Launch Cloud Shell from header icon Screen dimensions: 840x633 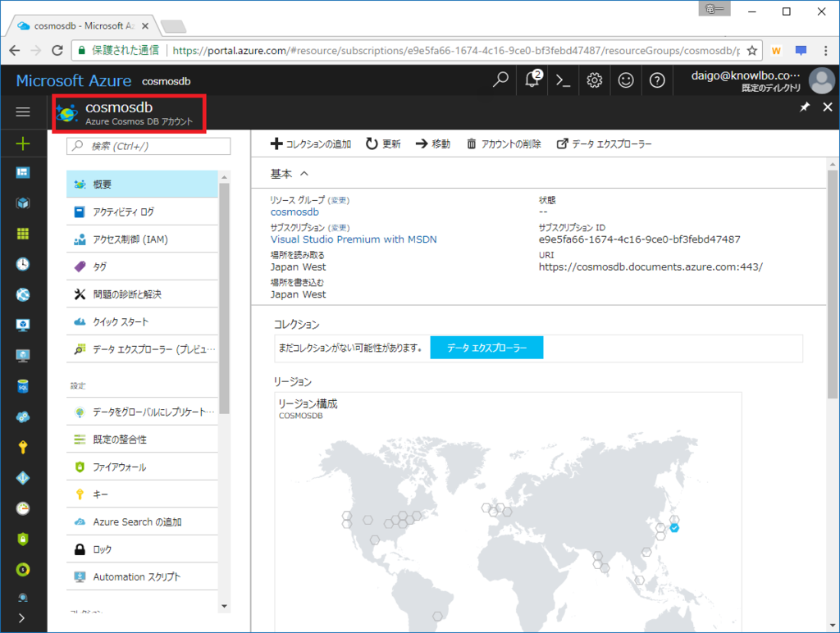point(563,80)
